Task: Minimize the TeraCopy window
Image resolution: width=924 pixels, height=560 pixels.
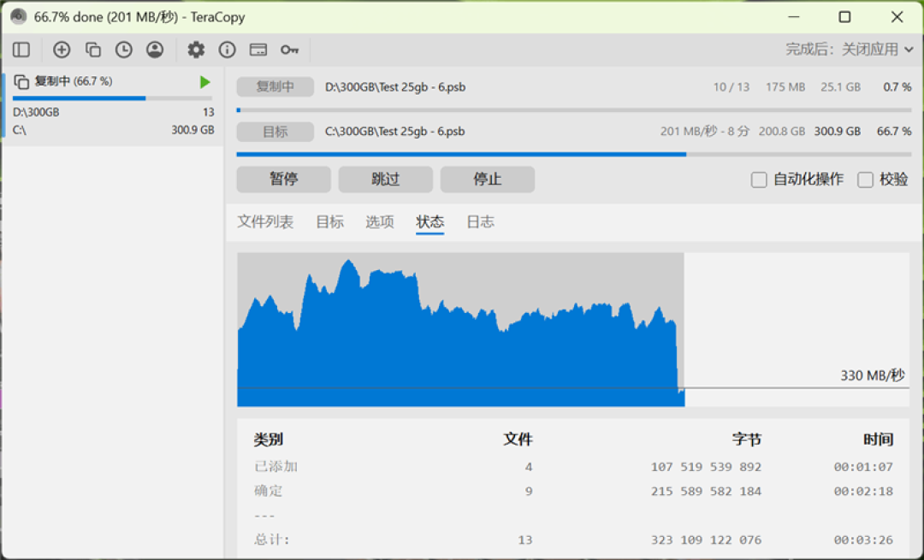Action: click(794, 16)
